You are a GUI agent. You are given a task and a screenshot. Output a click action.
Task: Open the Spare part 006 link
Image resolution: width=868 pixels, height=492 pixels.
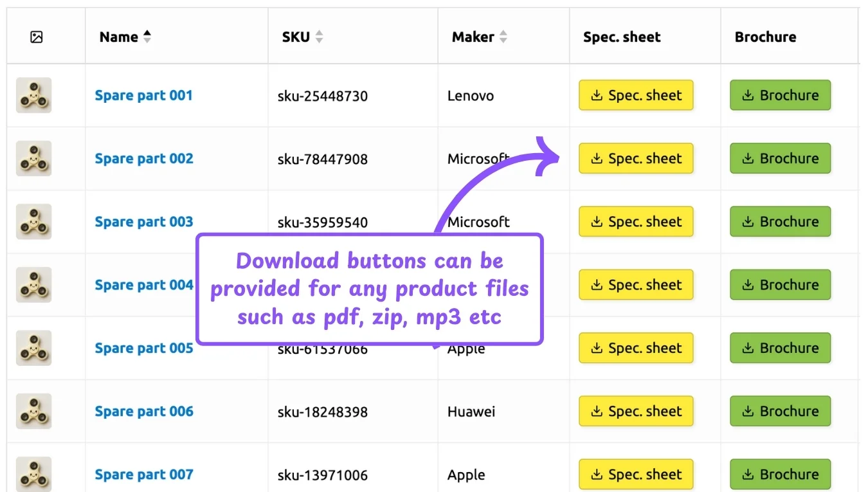click(x=144, y=411)
